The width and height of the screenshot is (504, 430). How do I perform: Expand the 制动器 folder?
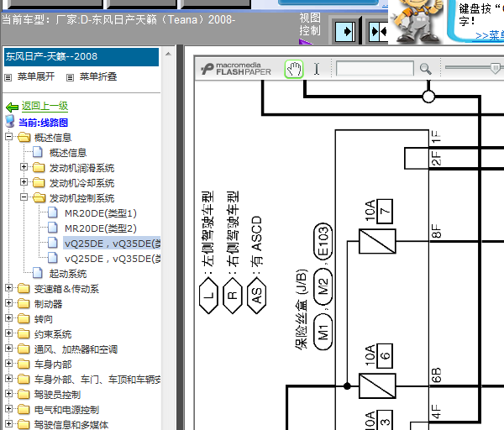[8, 302]
